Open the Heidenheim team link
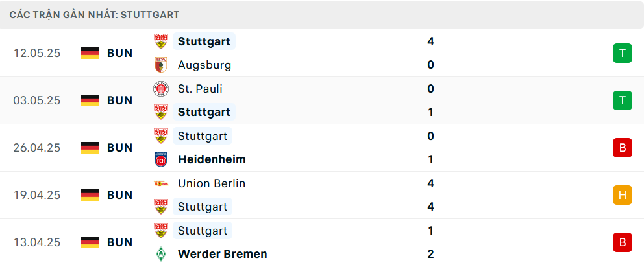 [x=212, y=159]
